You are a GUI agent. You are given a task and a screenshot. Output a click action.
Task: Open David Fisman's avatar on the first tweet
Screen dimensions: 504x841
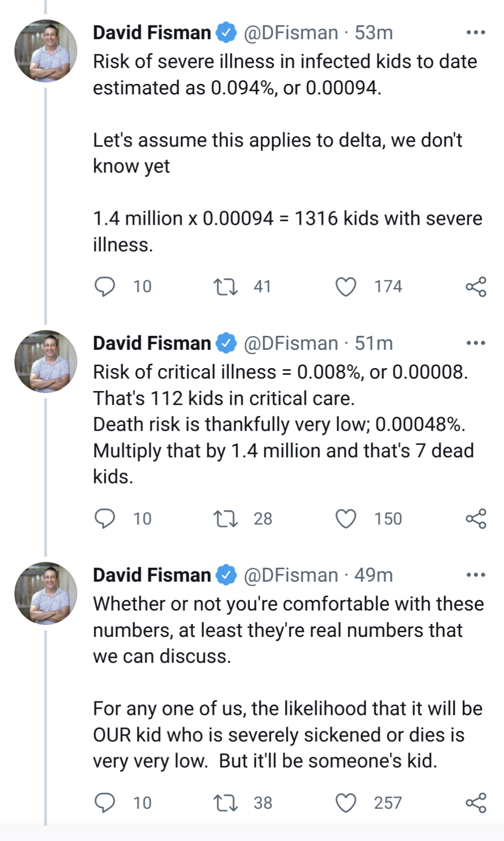pos(46,51)
